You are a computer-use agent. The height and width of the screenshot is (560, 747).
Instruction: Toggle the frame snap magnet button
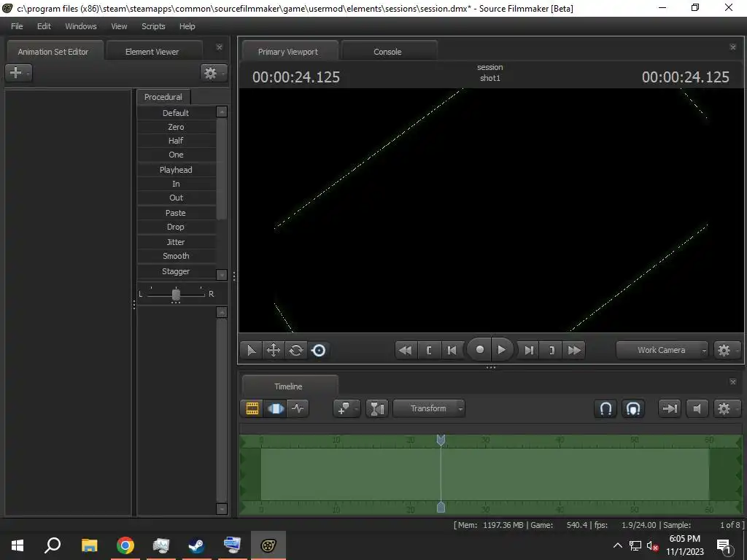(633, 408)
